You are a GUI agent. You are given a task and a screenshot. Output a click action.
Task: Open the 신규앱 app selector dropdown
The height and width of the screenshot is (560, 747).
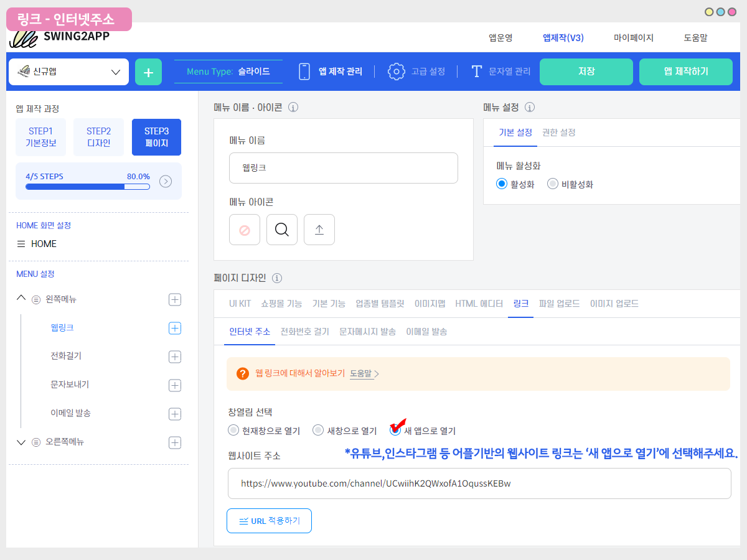click(68, 72)
